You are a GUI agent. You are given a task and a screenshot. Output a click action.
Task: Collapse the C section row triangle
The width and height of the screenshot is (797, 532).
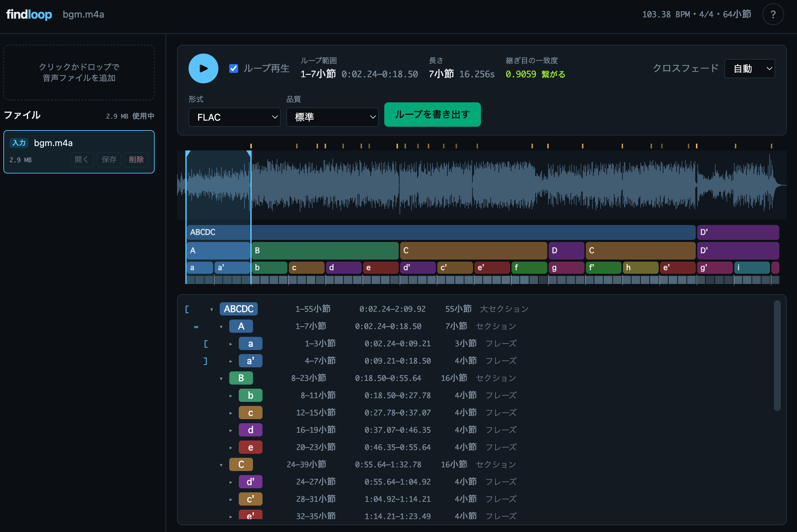[221, 465]
